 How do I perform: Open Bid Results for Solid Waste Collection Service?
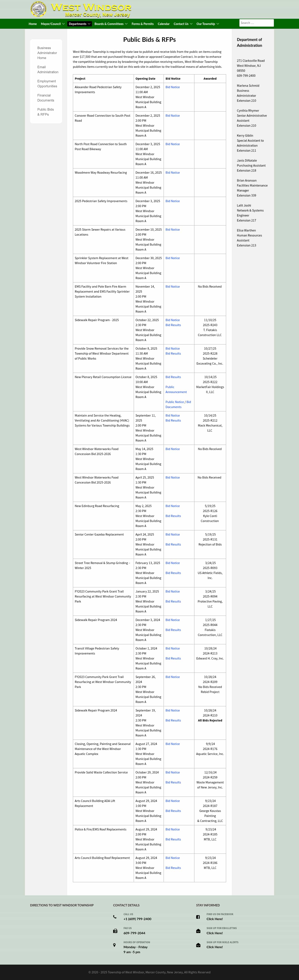click(173, 783)
